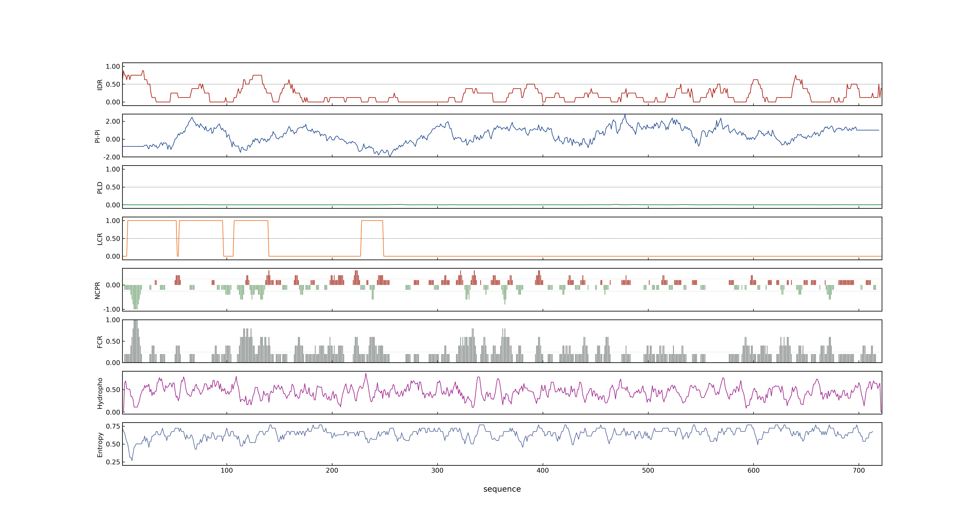The width and height of the screenshot is (980, 523).
Task: Click the -2.00 tick on Pi-Pi axis
Action: 111,157
